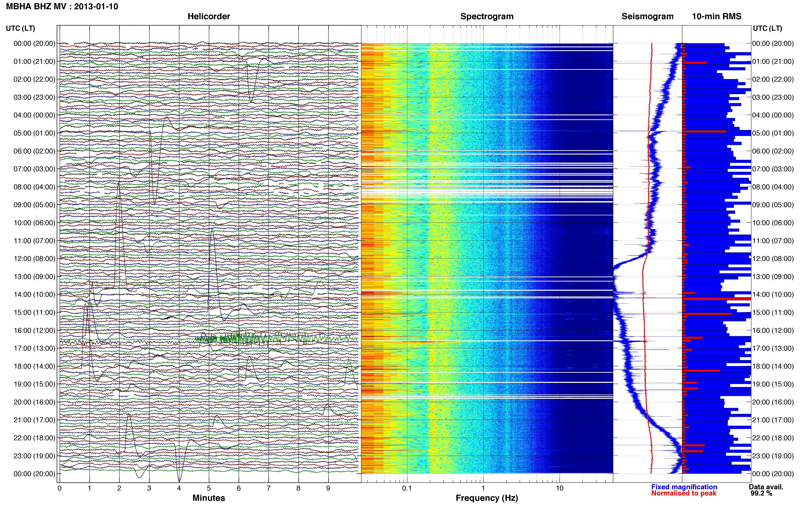Select the "Data avail." label
The height and width of the screenshot is (508, 812).
point(766,487)
